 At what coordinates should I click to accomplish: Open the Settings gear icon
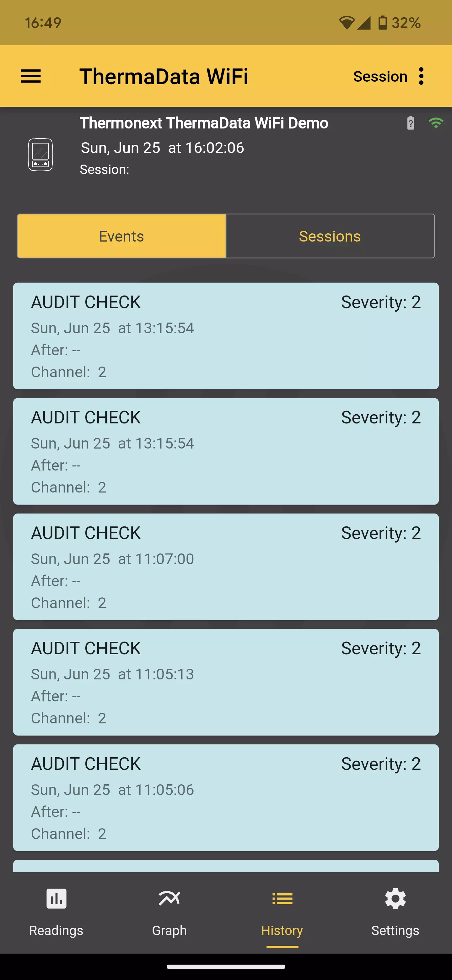pos(395,898)
